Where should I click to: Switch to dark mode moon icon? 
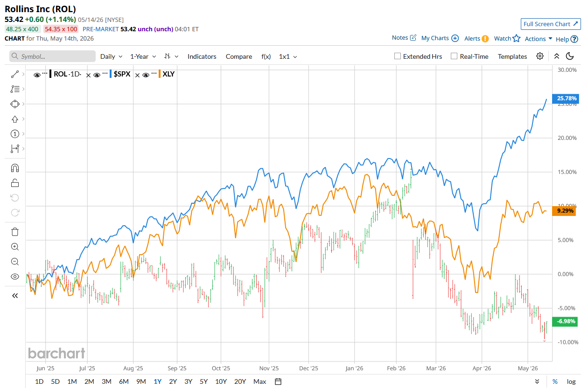click(570, 56)
